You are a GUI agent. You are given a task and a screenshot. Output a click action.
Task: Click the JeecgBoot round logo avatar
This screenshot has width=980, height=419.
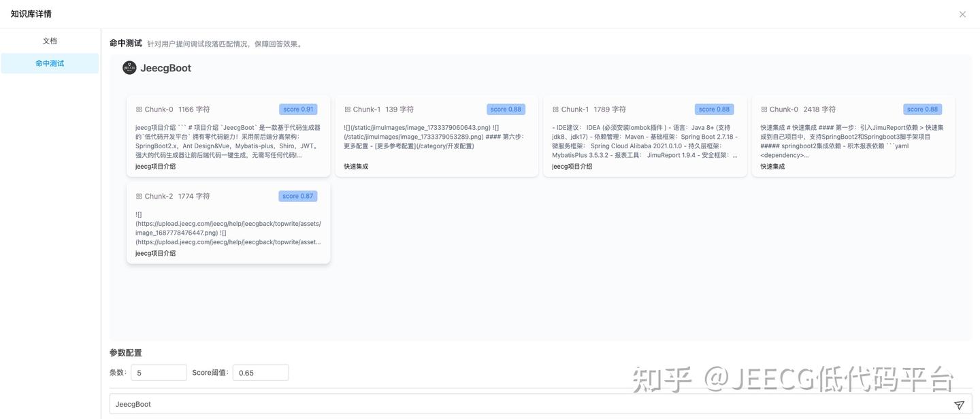click(129, 68)
